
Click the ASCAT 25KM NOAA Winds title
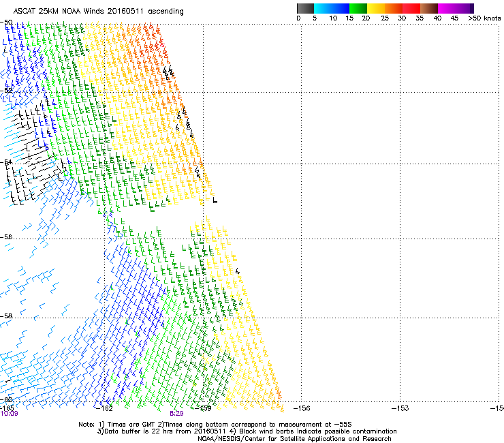(98, 12)
